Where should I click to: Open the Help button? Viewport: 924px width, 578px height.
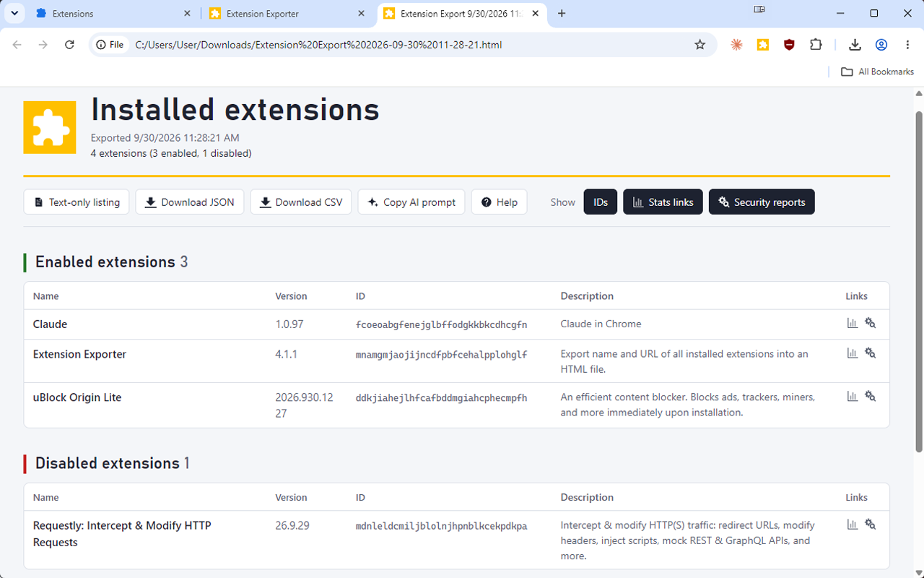pyautogui.click(x=500, y=202)
